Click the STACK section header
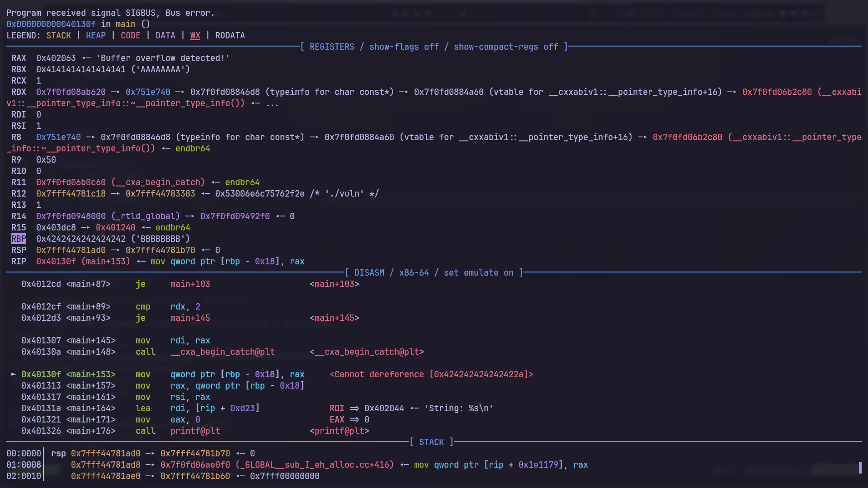The height and width of the screenshot is (488, 868). click(431, 442)
